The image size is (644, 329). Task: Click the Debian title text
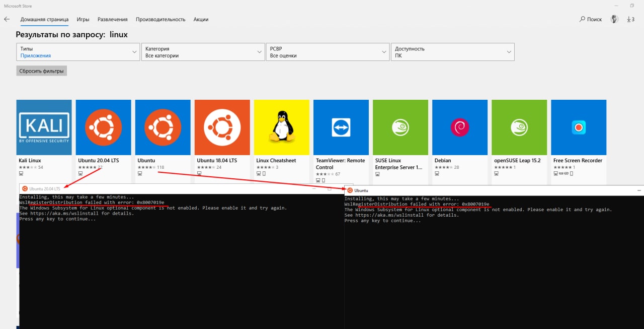(x=443, y=161)
